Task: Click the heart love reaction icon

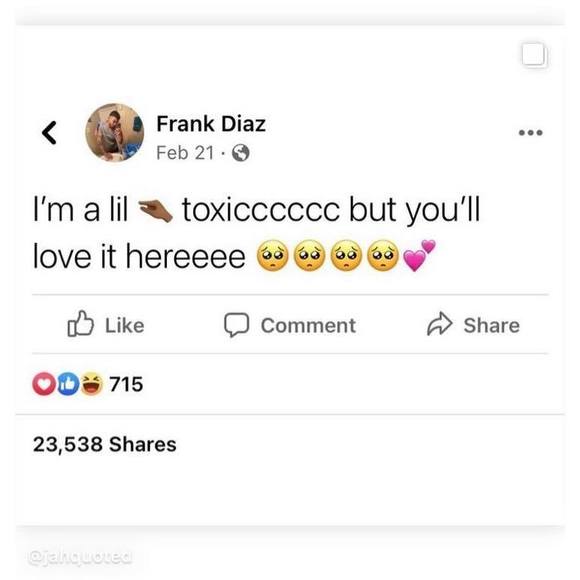Action: click(44, 384)
